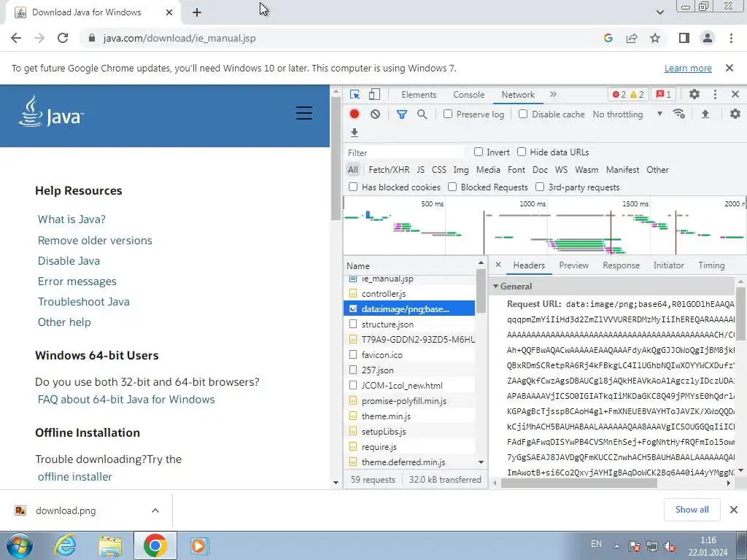Go back to previous page
Screen dimensions: 747x560
pos(16,38)
